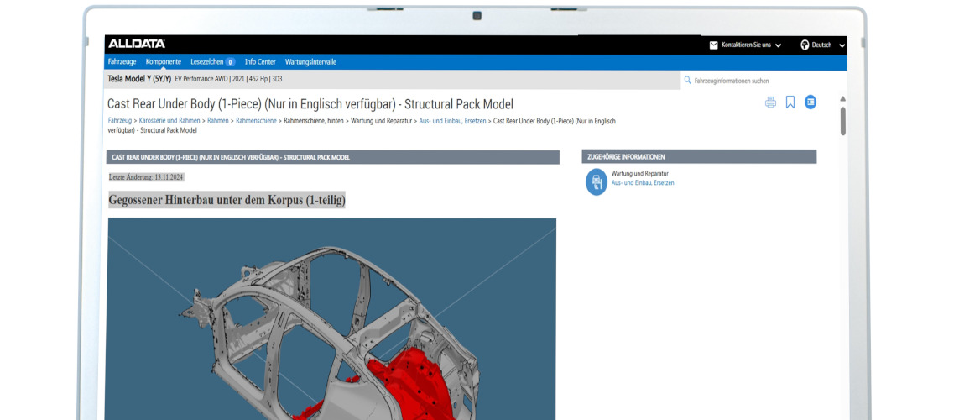
Task: Click the Karosserie und Rahmen breadcrumb
Action: tap(169, 121)
